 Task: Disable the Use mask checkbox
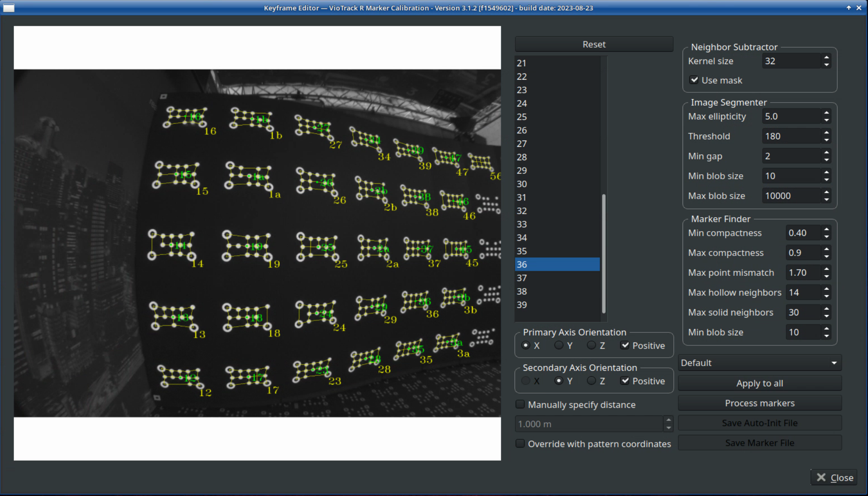pos(694,80)
